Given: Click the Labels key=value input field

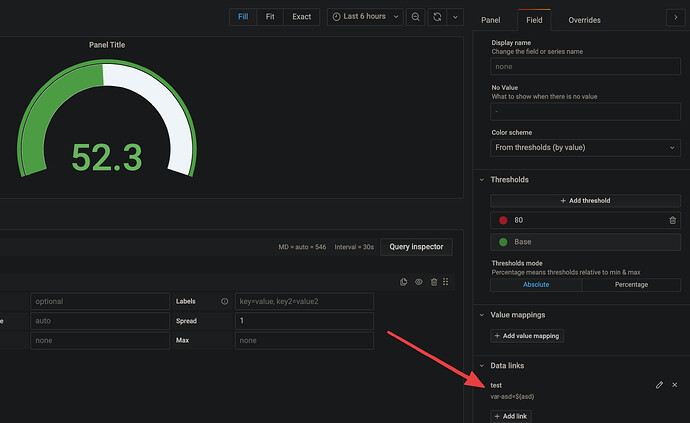Looking at the screenshot, I should [304, 302].
